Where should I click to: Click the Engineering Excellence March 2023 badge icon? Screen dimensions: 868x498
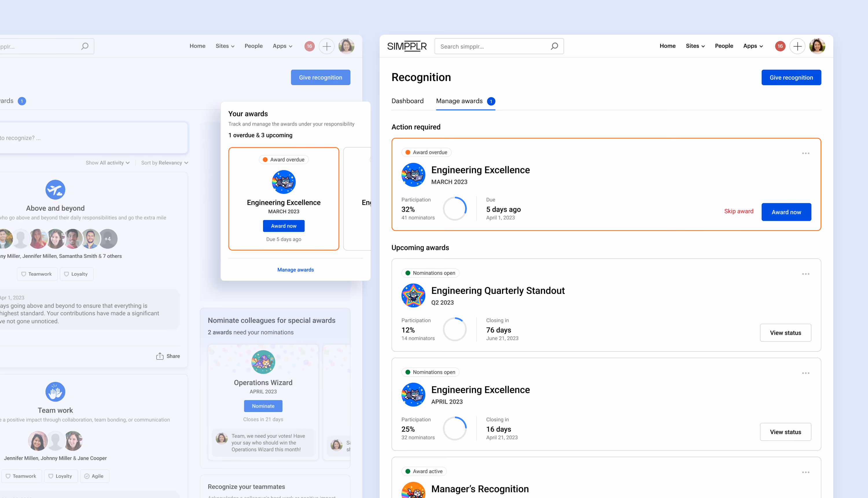pos(413,175)
